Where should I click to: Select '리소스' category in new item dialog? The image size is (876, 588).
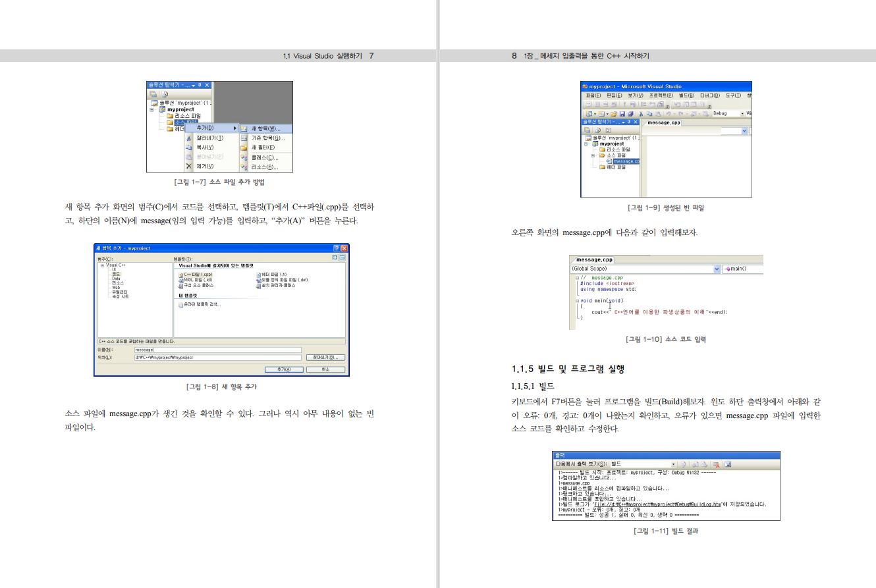pos(117,283)
